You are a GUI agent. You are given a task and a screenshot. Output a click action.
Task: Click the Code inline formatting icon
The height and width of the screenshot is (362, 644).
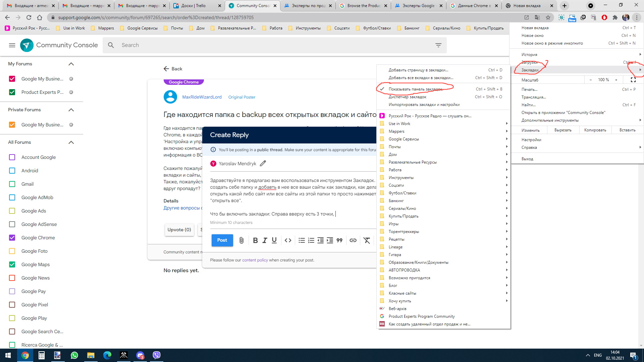click(x=287, y=240)
